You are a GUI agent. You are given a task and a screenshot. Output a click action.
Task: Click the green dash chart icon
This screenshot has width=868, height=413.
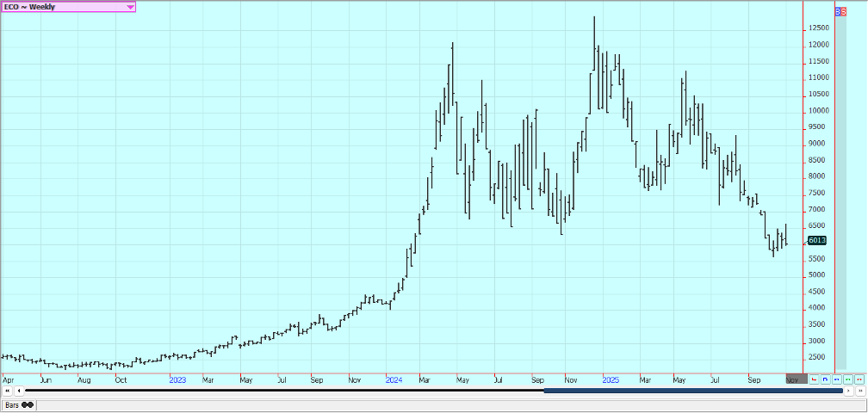[847, 379]
